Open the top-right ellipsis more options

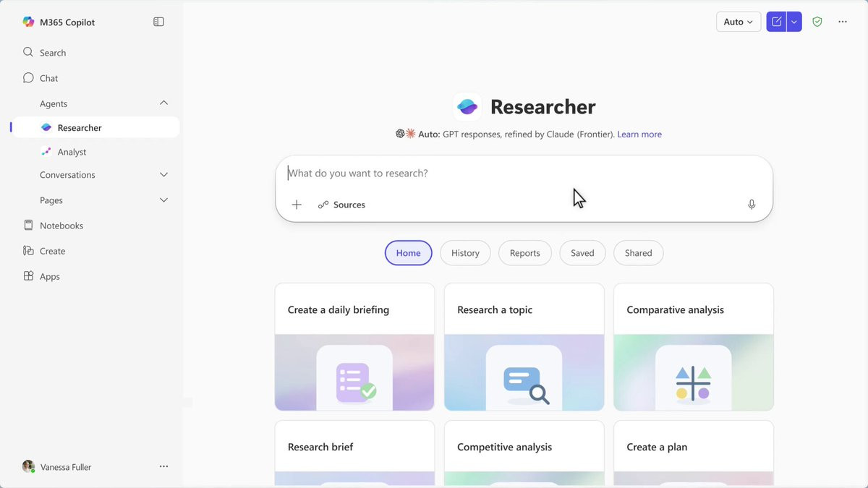(843, 22)
